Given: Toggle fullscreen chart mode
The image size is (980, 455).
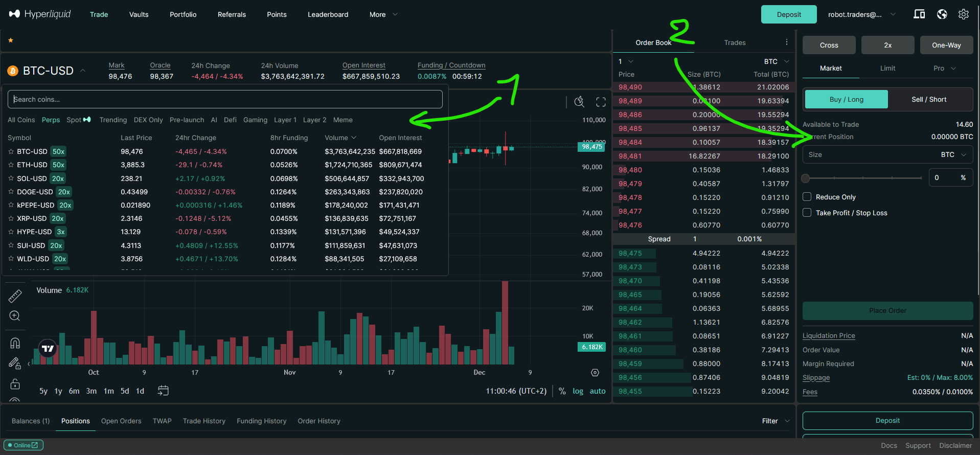Looking at the screenshot, I should (x=601, y=102).
